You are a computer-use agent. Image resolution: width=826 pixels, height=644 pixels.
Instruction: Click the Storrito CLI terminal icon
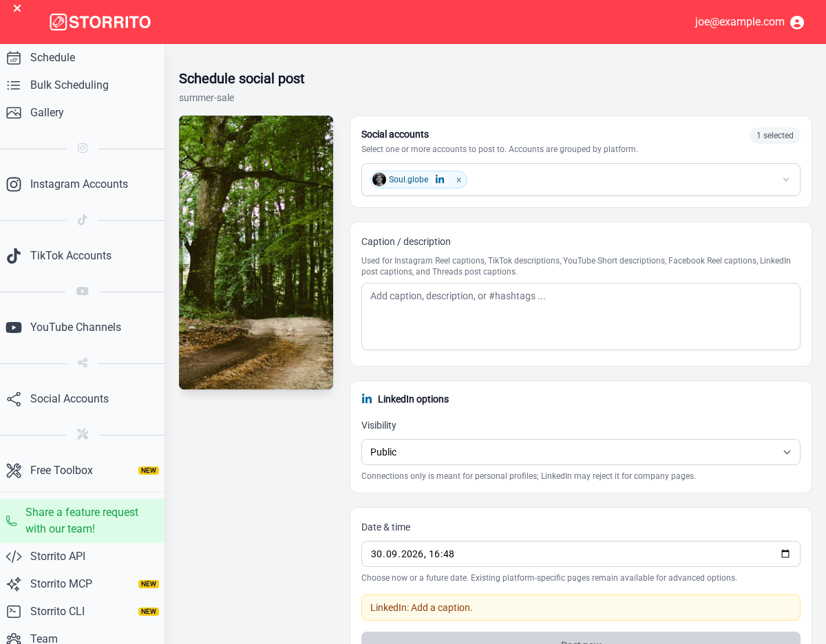[x=14, y=612]
